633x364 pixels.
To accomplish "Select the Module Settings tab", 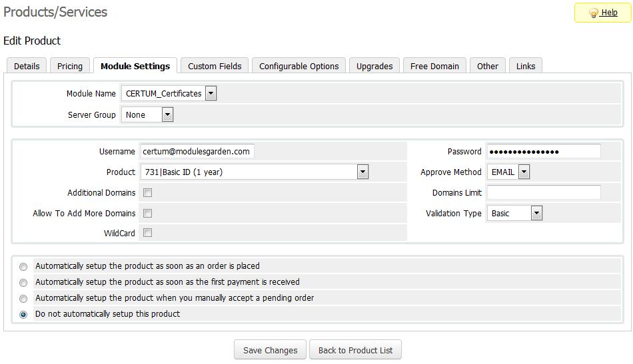I will pyautogui.click(x=135, y=66).
